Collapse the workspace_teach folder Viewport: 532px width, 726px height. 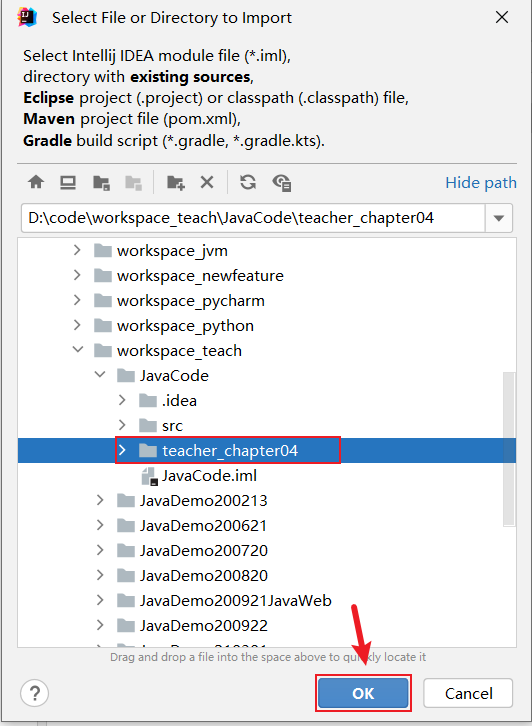[x=78, y=350]
